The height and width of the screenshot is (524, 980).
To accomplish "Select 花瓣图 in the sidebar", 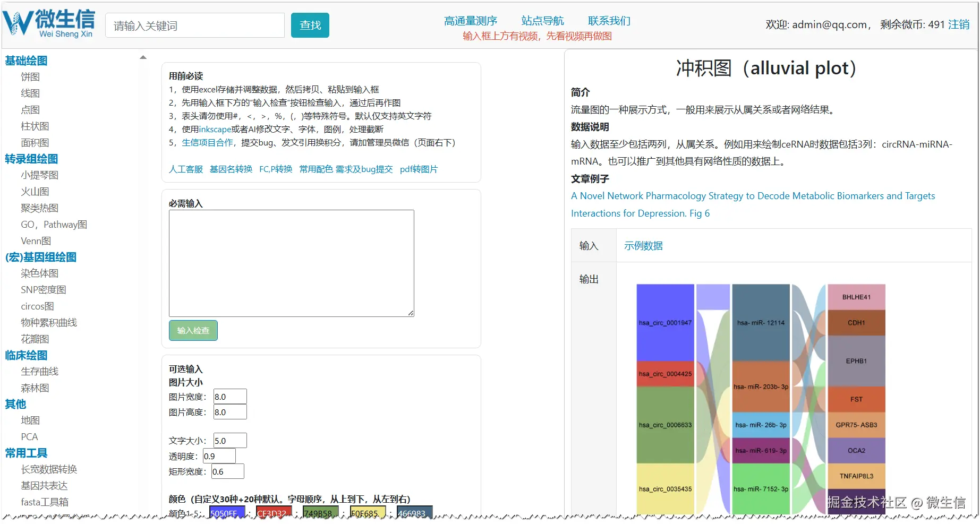I will tap(35, 339).
